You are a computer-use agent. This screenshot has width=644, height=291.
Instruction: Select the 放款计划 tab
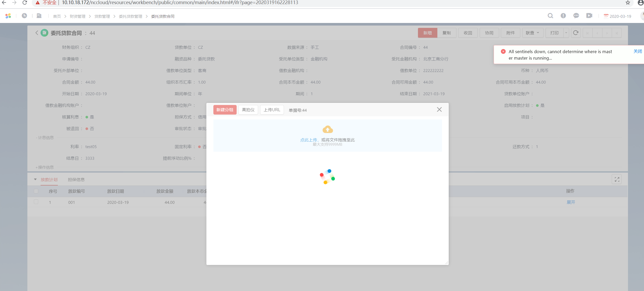(x=49, y=180)
